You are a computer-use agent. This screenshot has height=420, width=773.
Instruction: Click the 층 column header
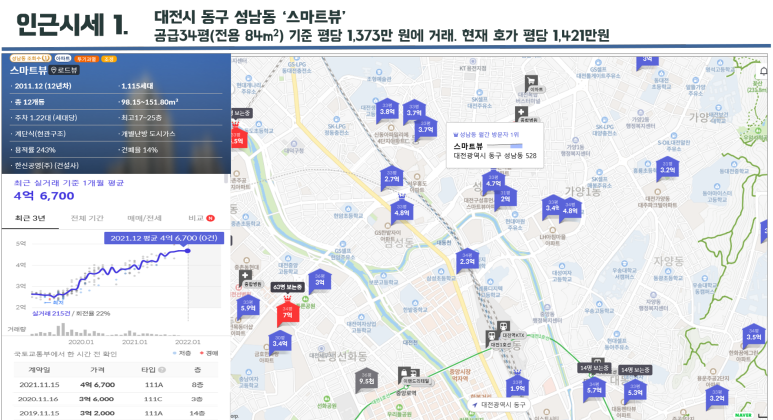point(197,370)
